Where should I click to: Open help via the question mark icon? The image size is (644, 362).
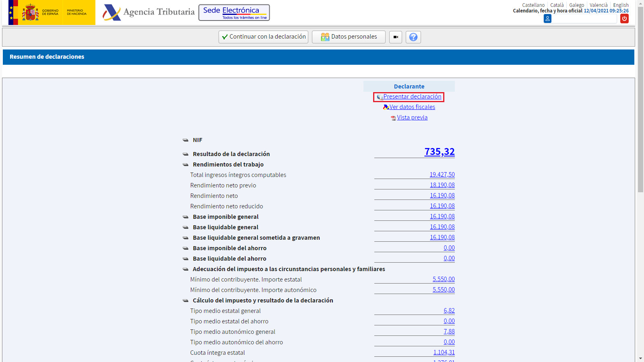pos(413,37)
